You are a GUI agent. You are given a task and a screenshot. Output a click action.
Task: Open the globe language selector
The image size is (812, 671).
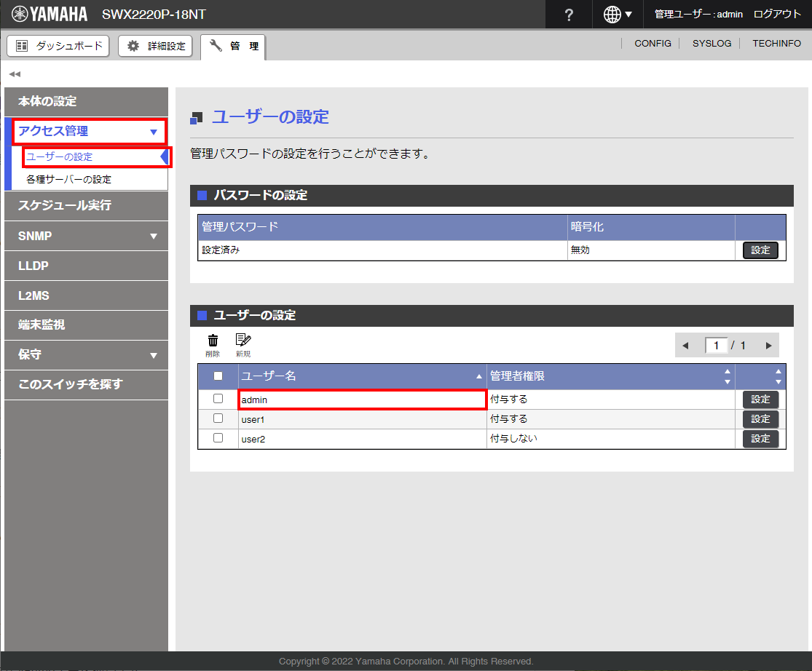[618, 15]
